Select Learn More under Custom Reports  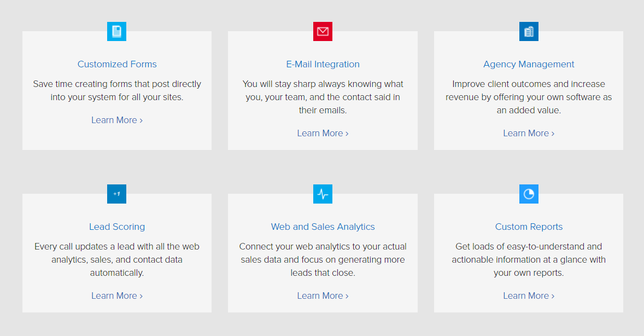coord(529,296)
